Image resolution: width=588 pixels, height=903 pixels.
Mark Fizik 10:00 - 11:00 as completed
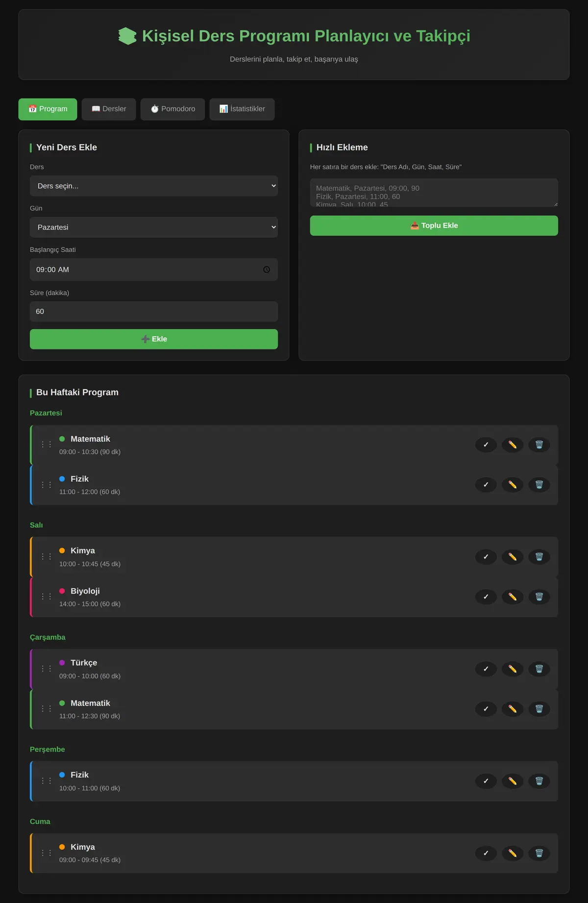[486, 781]
